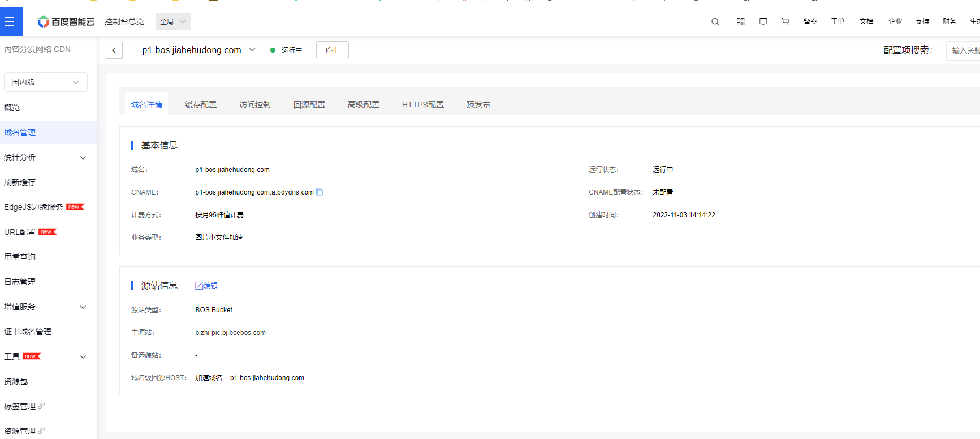Screen dimensions: 980x439
Task: Switch to 高级配置 tab
Action: click(x=364, y=105)
